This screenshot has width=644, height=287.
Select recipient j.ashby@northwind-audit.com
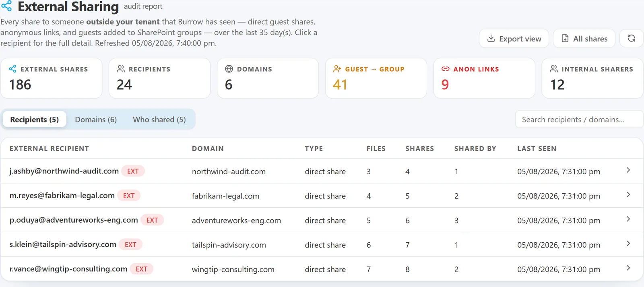[64, 171]
